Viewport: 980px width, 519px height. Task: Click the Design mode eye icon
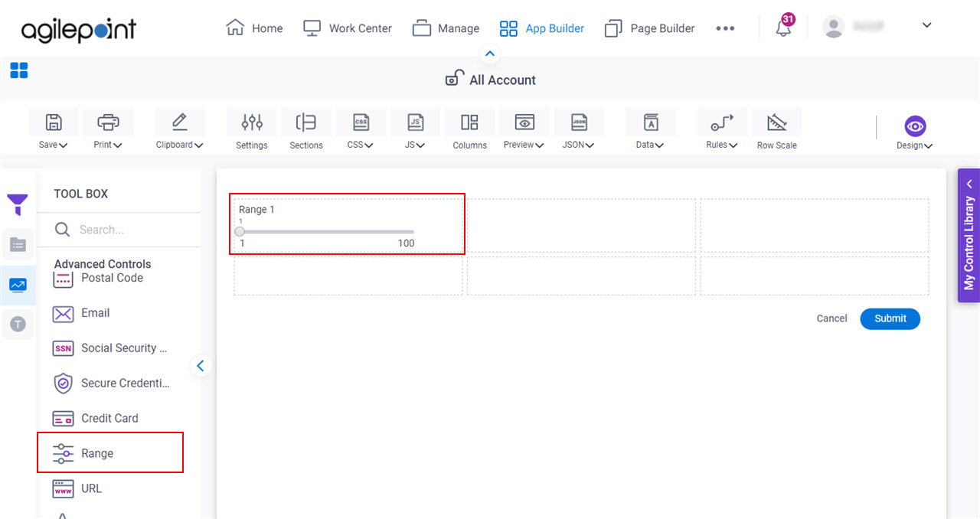tap(915, 126)
